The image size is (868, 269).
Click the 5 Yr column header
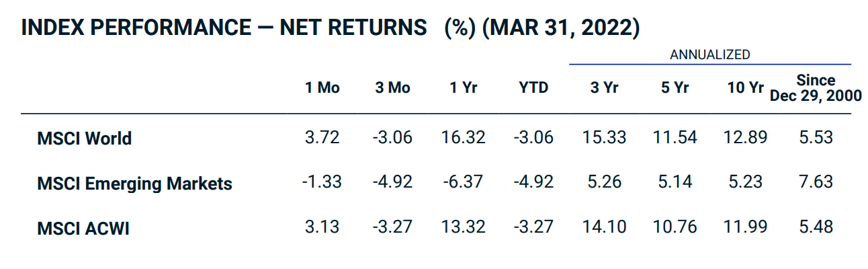(675, 88)
